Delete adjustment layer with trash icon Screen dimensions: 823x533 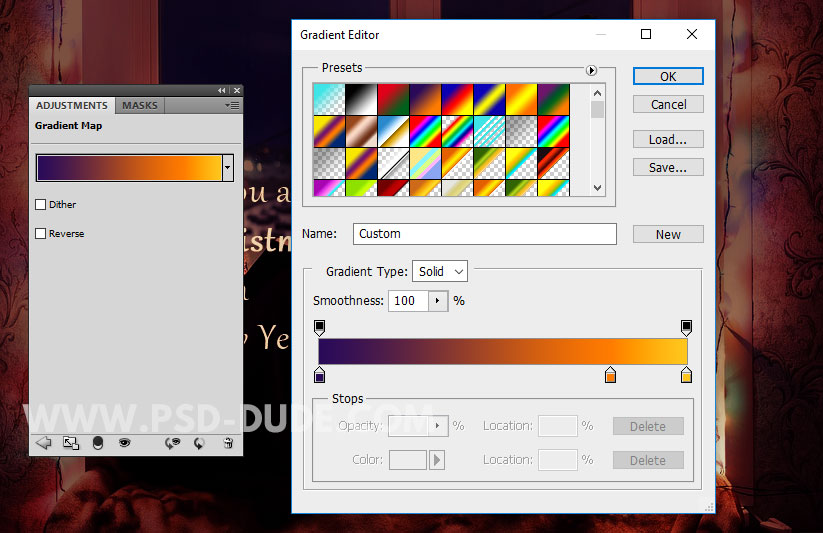(228, 443)
